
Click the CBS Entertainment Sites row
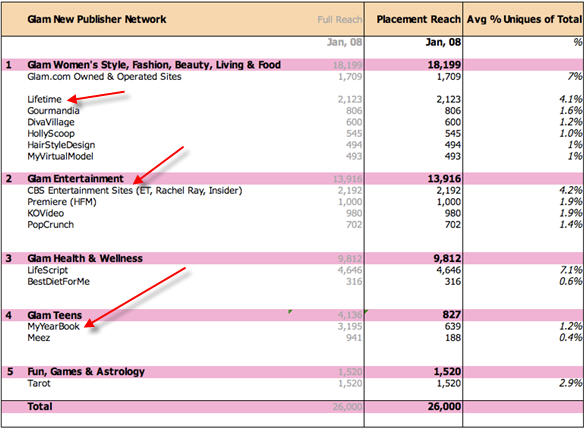coord(135,191)
